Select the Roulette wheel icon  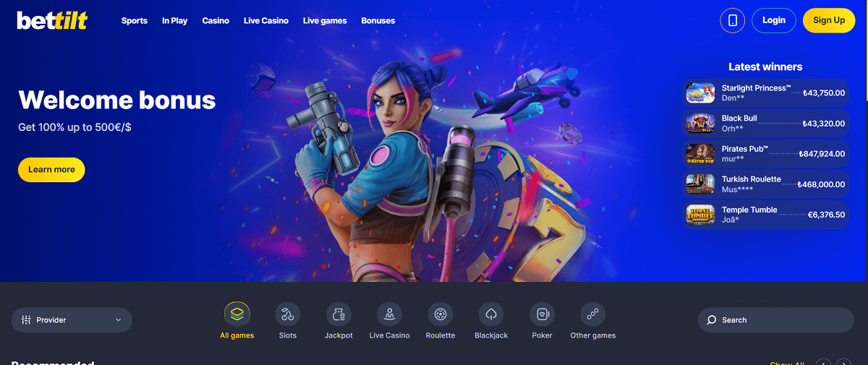[x=441, y=314]
